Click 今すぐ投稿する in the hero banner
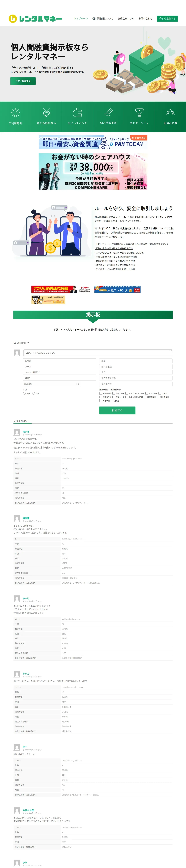Viewport: 186px width, 868px height. pos(23,81)
